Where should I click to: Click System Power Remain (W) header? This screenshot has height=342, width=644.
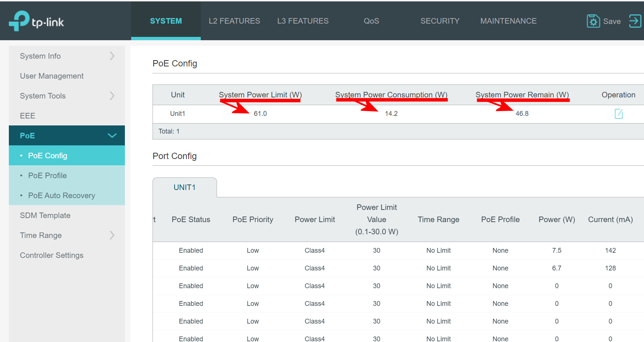(522, 95)
